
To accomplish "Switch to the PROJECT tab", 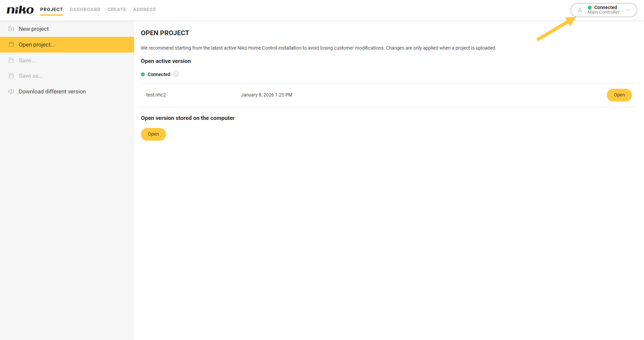I will pos(52,9).
